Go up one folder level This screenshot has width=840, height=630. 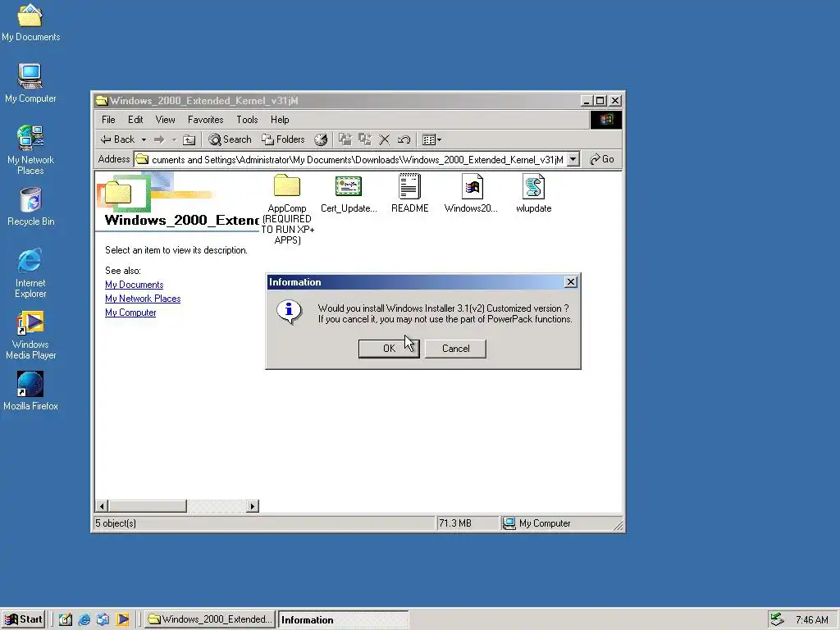(x=189, y=139)
